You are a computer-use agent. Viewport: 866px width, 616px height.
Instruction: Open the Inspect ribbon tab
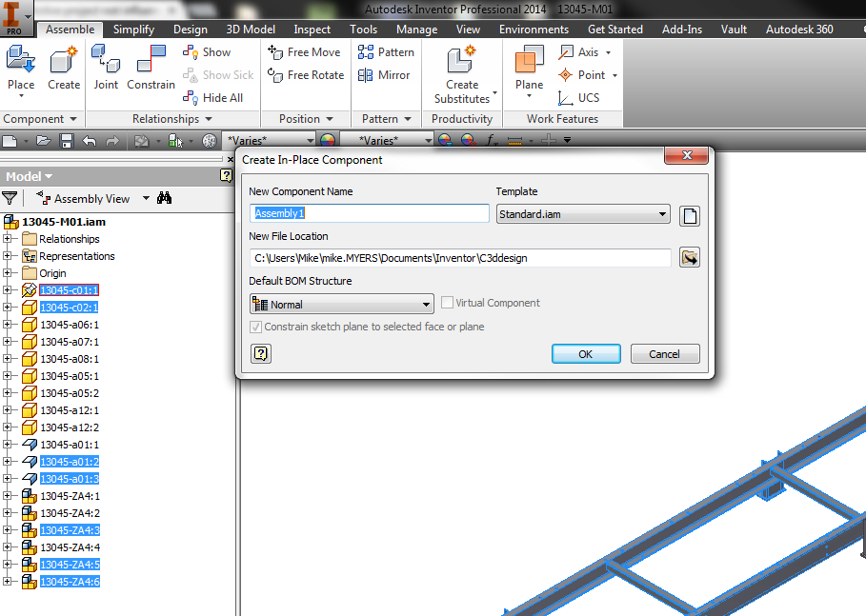tap(312, 30)
